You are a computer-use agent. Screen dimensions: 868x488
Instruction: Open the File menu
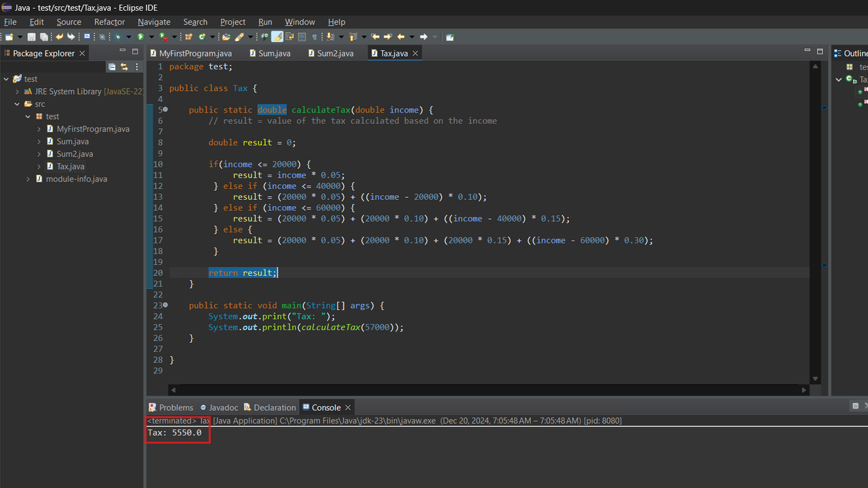[x=10, y=22]
